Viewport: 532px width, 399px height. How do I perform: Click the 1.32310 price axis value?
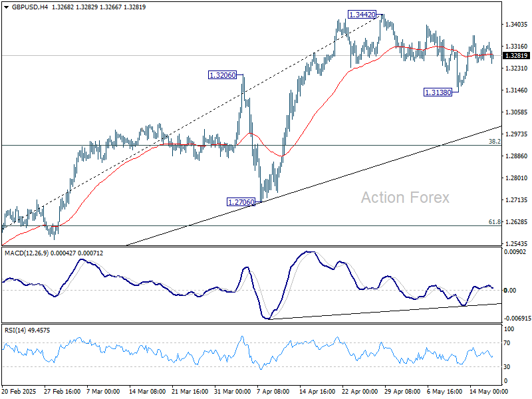[517, 68]
